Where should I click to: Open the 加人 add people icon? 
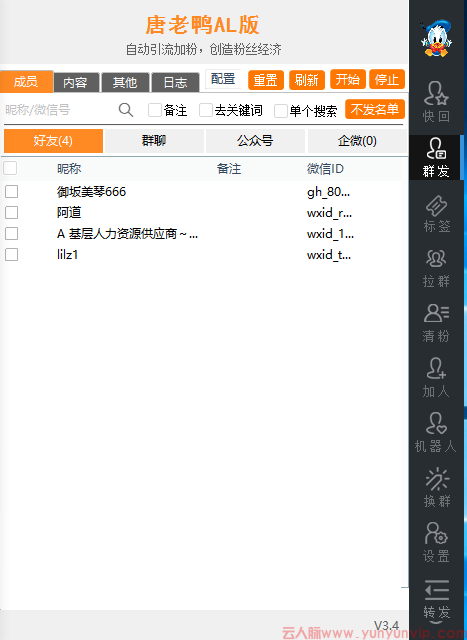[x=436, y=378]
